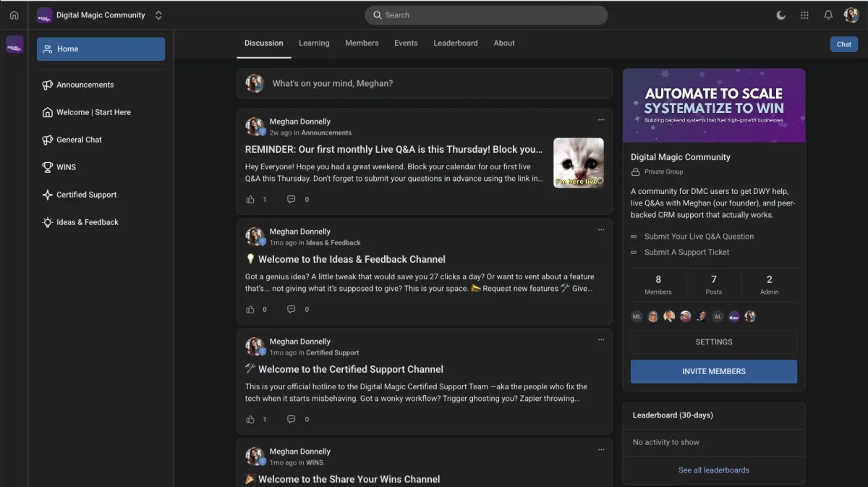Open the Digital Magic Community switcher chevrons
This screenshot has width=868, height=487.
[x=158, y=15]
